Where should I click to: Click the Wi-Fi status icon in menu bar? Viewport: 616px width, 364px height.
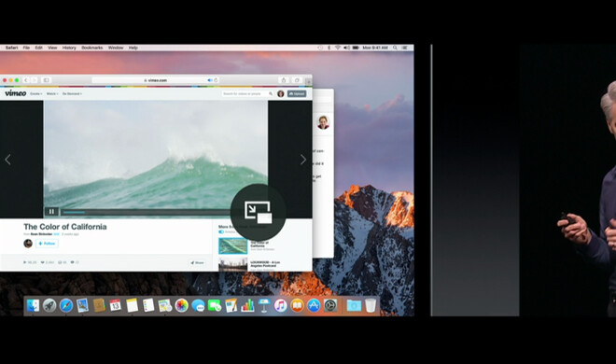(x=338, y=48)
